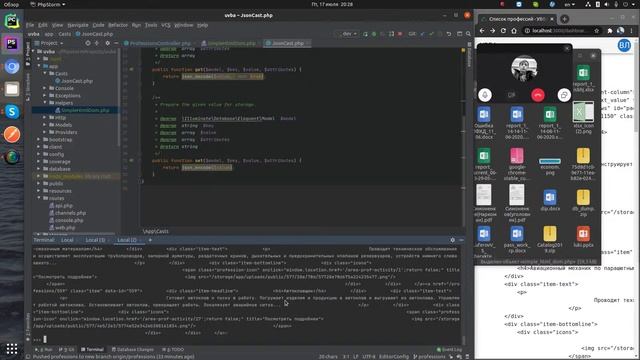The height and width of the screenshot is (360, 640).
Task: Open the Project view dropdown
Action: click(49, 43)
